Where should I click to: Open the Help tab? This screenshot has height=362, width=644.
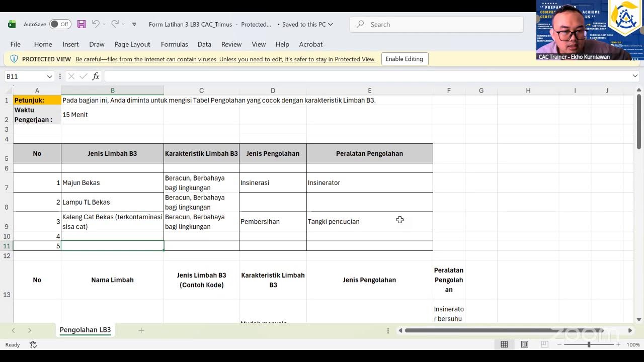pyautogui.click(x=282, y=44)
